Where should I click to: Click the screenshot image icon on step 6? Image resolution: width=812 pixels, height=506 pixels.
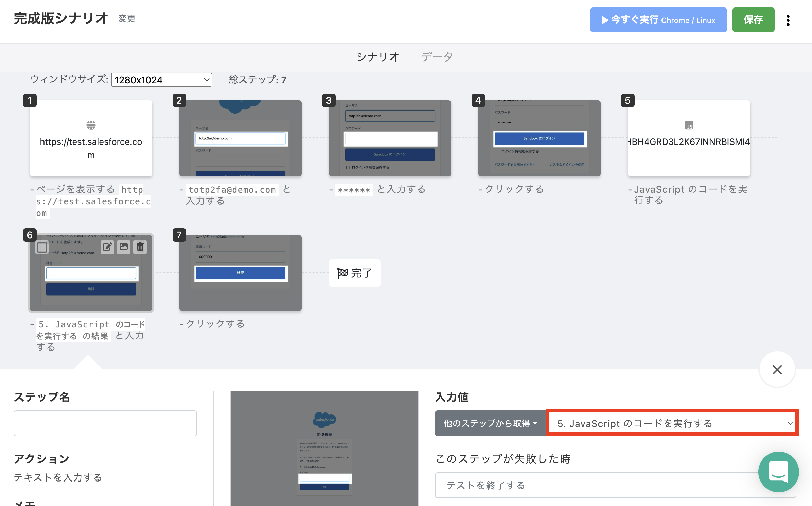tap(124, 247)
